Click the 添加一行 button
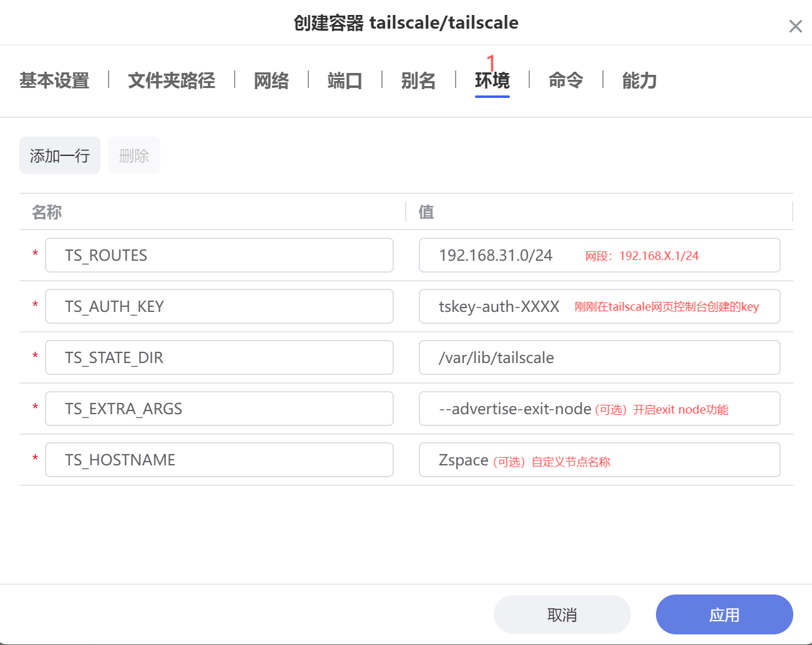The height and width of the screenshot is (645, 812). (60, 155)
